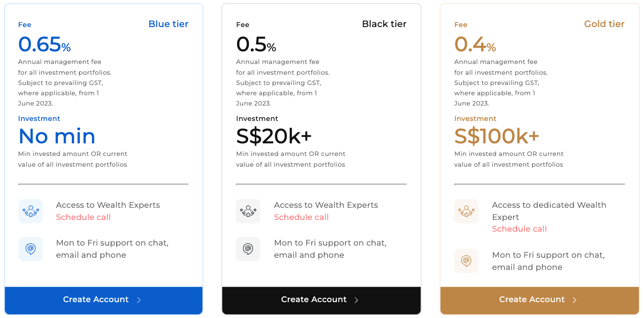The height and width of the screenshot is (318, 644).
Task: Click the Blue tier chat support icon
Action: pyautogui.click(x=30, y=249)
